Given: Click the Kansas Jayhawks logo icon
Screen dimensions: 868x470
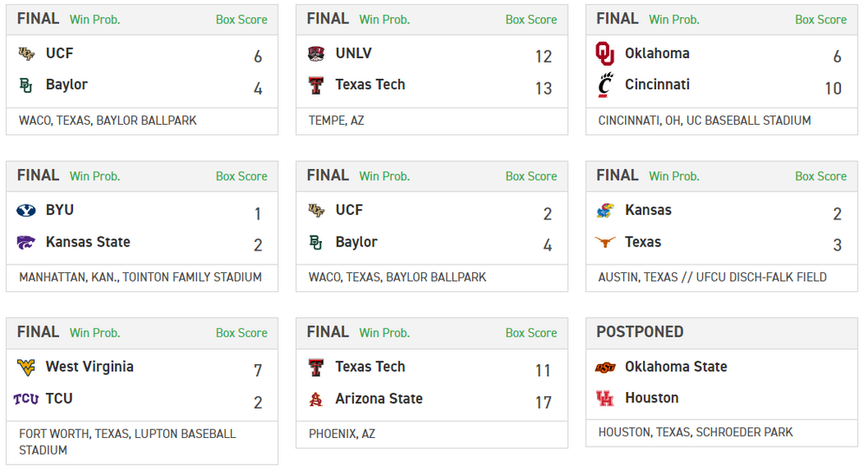Looking at the screenshot, I should [x=605, y=211].
